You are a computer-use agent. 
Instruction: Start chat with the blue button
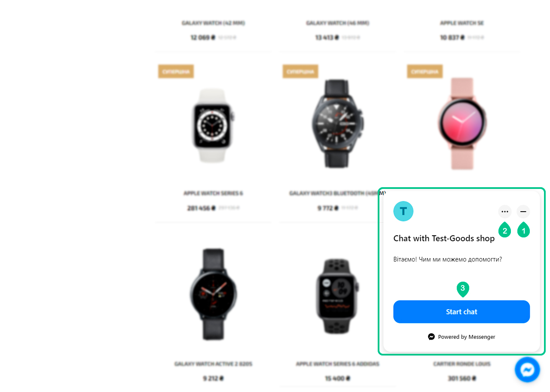(x=461, y=312)
